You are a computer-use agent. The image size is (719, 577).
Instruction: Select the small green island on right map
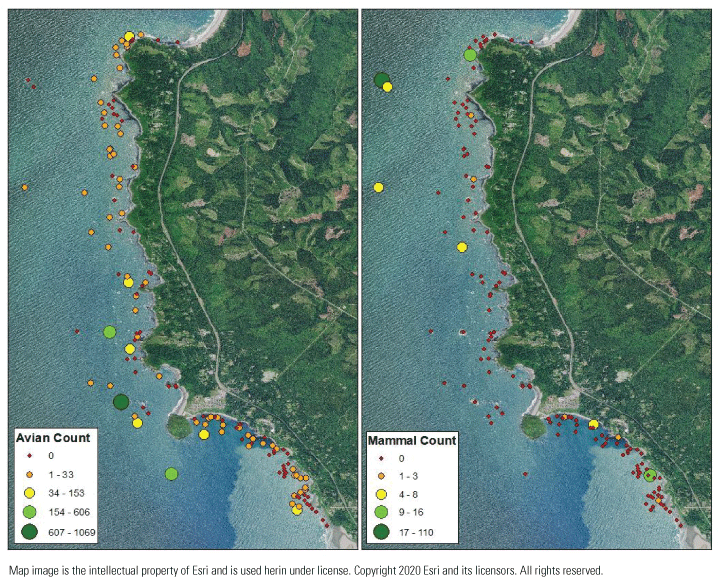(x=533, y=427)
